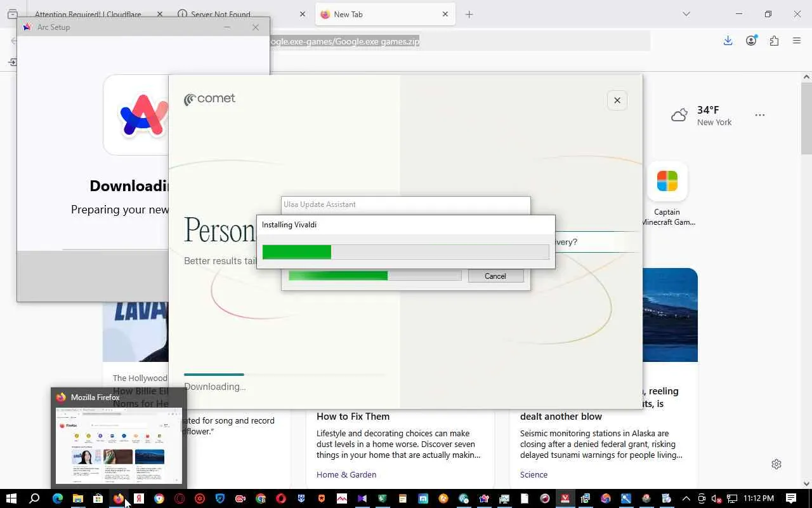Open the Captain Minecraft Games shortcut tile
This screenshot has width=812, height=508.
pos(667,194)
